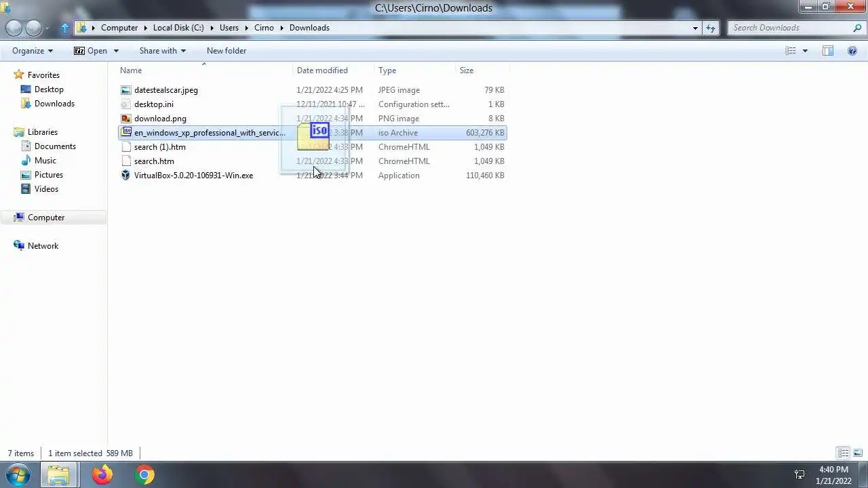Click Users in the address breadcrumb

pyautogui.click(x=229, y=28)
